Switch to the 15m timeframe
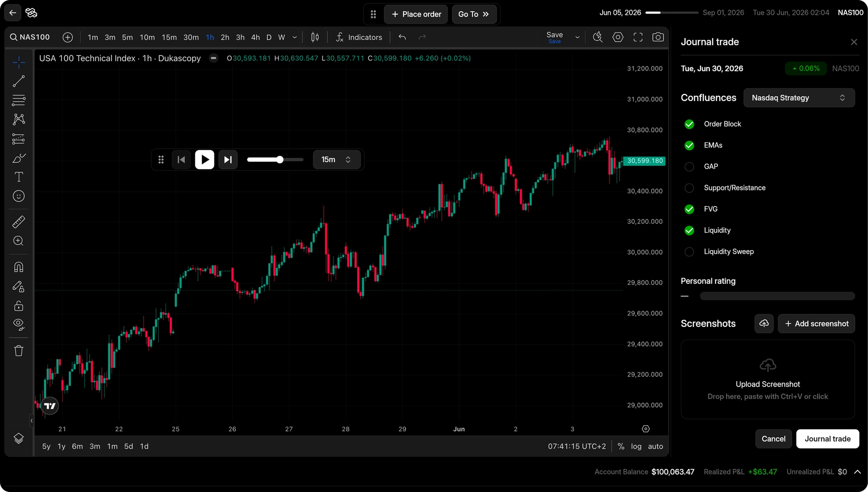This screenshot has width=868, height=492. click(169, 37)
